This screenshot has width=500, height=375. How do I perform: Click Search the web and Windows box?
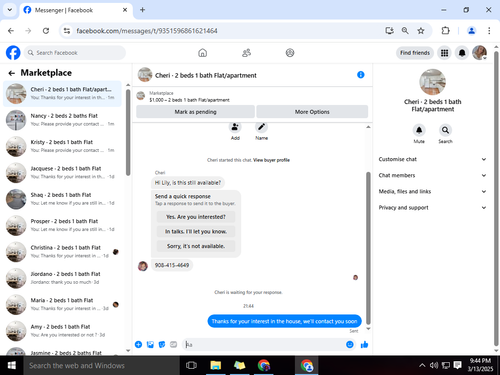pyautogui.click(x=102, y=365)
